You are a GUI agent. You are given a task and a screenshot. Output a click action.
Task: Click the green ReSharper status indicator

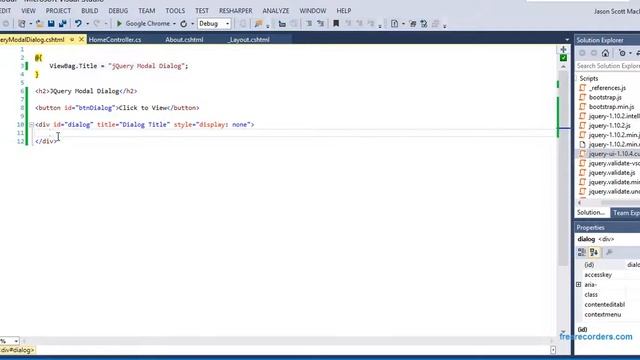coord(563,58)
